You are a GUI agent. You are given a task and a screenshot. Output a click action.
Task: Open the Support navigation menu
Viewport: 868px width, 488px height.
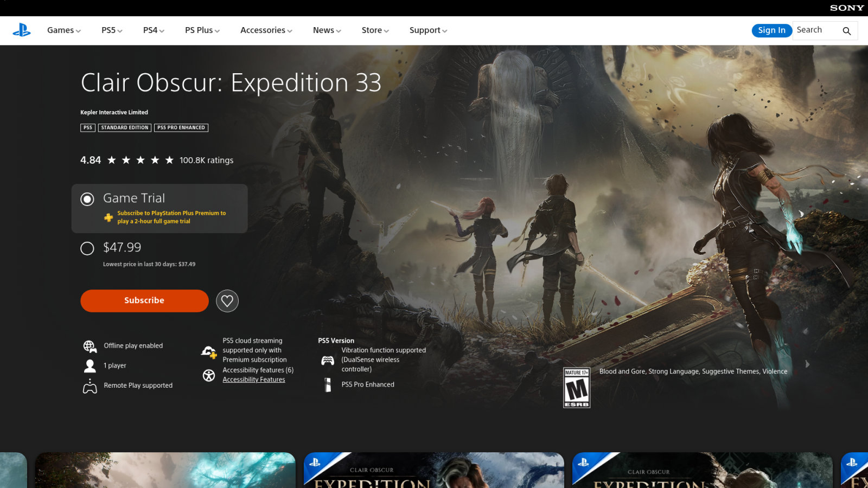click(429, 30)
